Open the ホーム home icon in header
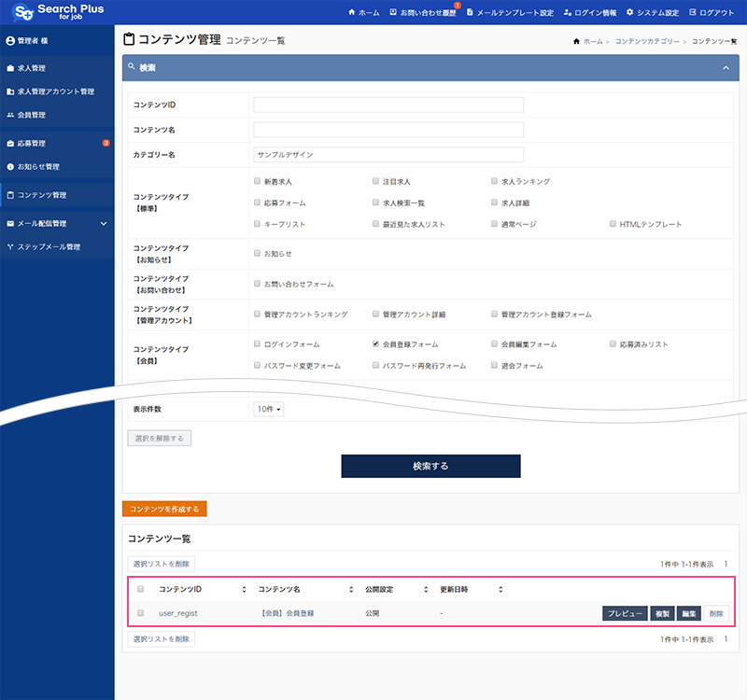This screenshot has height=700, width=747. click(x=351, y=13)
